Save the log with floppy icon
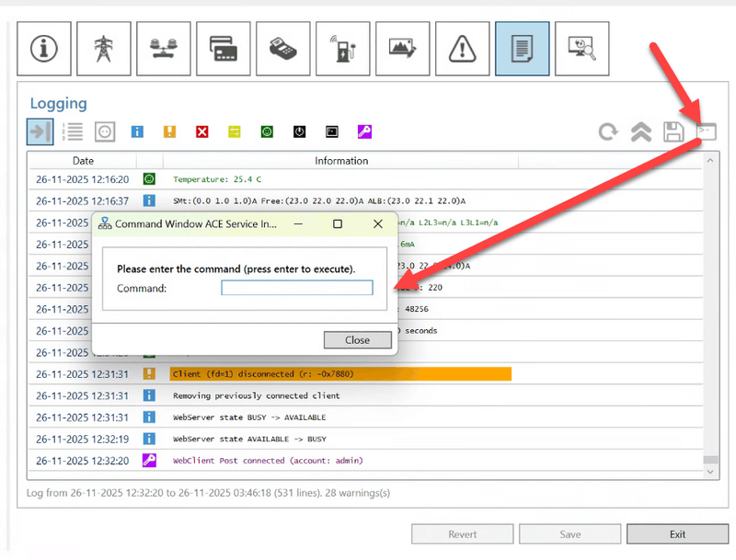 coord(673,131)
